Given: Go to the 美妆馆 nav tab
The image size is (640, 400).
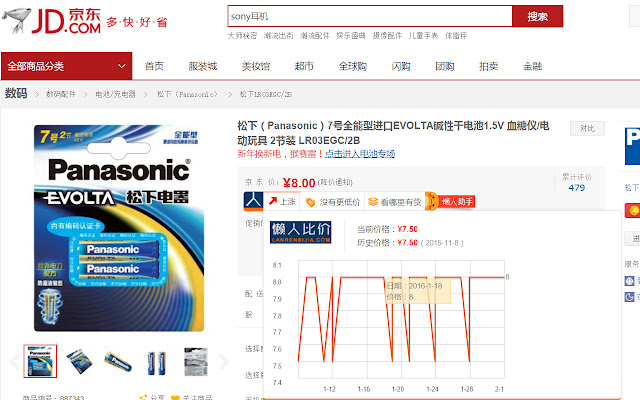Looking at the screenshot, I should pyautogui.click(x=256, y=66).
